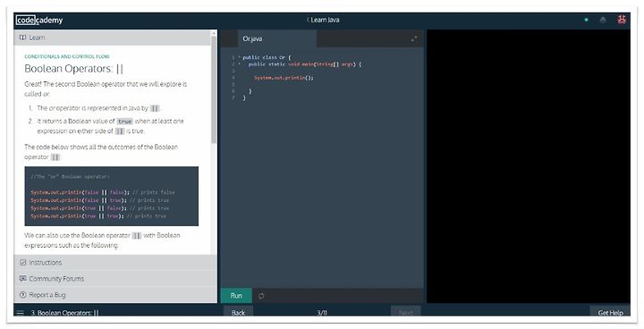Click the Get Help button
This screenshot has width=644, height=329.
click(610, 312)
